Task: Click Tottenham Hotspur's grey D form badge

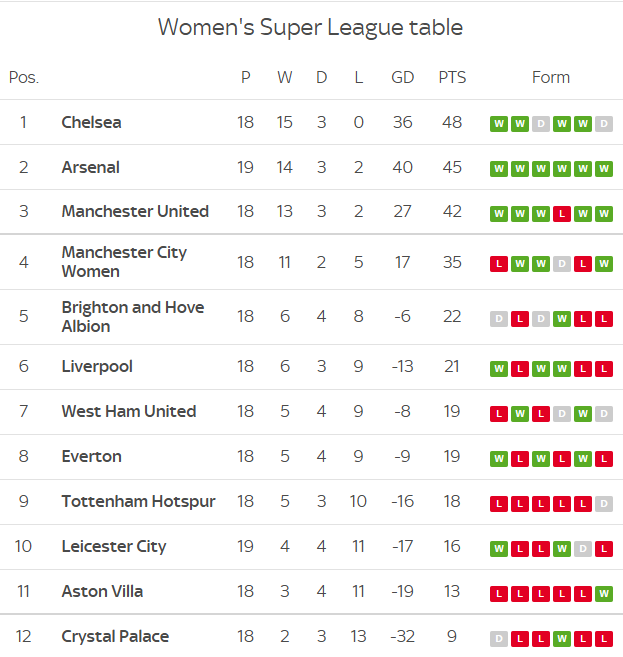Action: tap(603, 504)
